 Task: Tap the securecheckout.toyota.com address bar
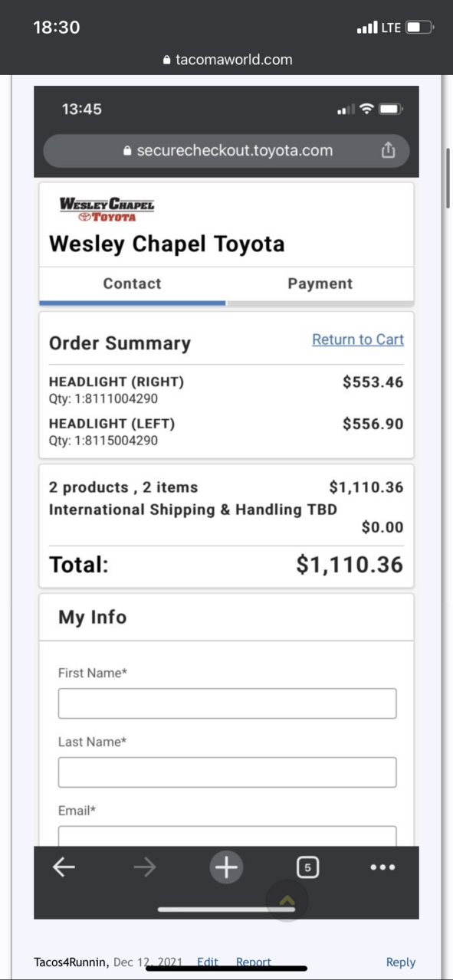226,150
